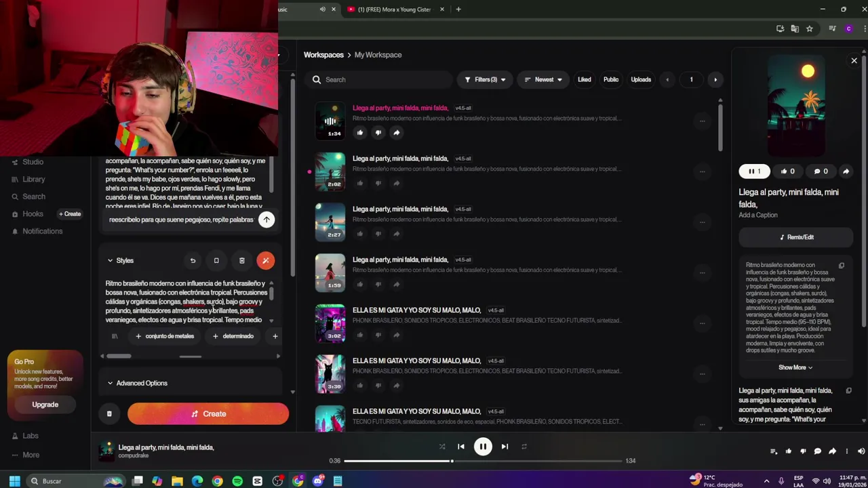Expand Advanced Options section
The width and height of the screenshot is (868, 488).
[137, 383]
